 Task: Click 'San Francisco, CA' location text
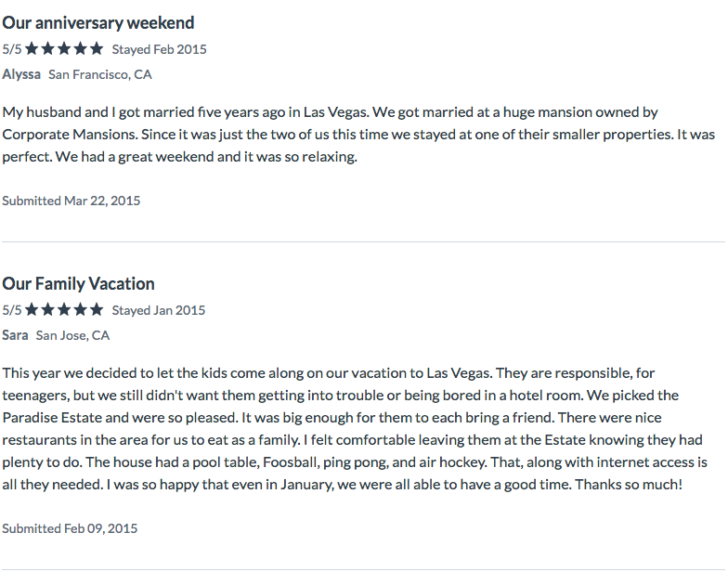click(100, 74)
